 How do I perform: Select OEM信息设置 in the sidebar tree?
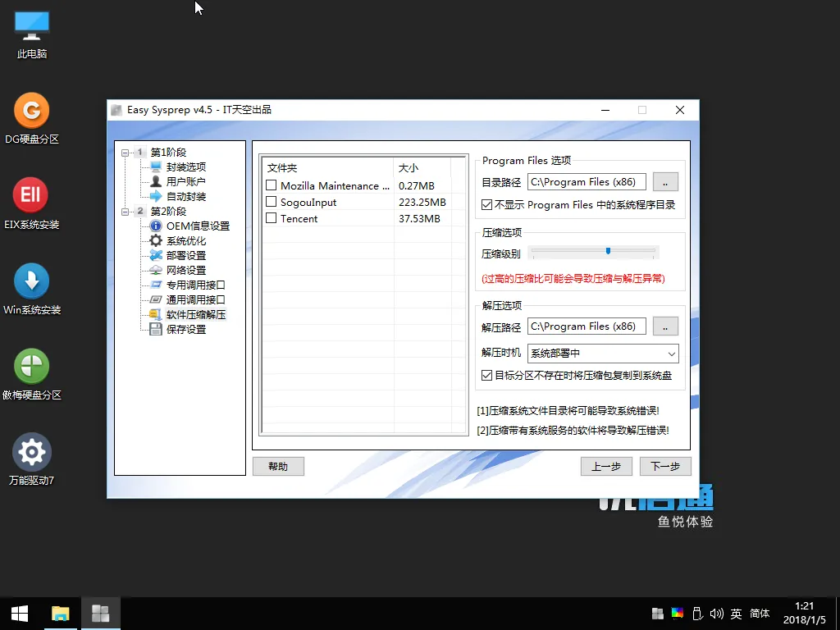pos(198,226)
